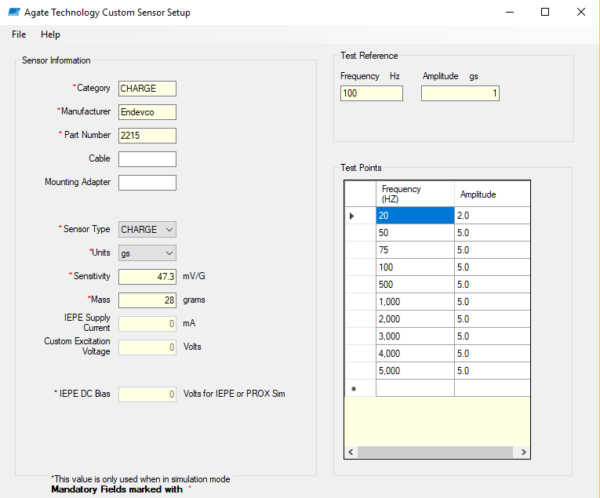Click the Frequency (HZ) column header
This screenshot has width=600, height=498.
(415, 194)
